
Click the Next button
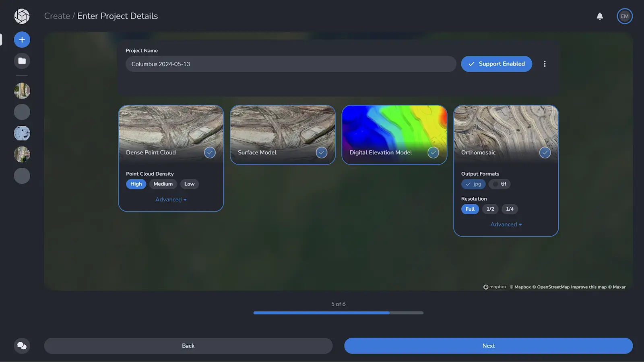point(488,346)
